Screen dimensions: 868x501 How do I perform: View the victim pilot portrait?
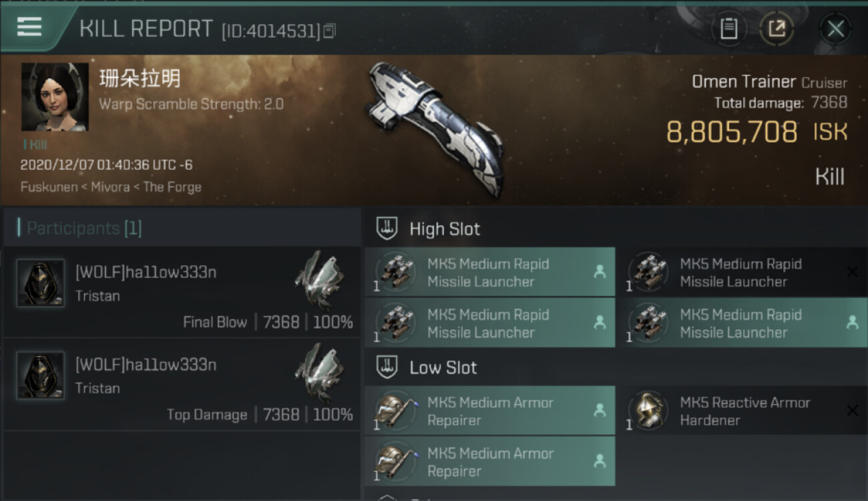55,97
